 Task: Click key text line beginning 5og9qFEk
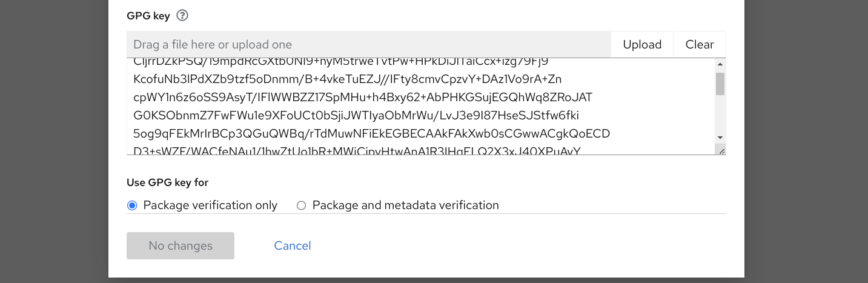(x=371, y=133)
